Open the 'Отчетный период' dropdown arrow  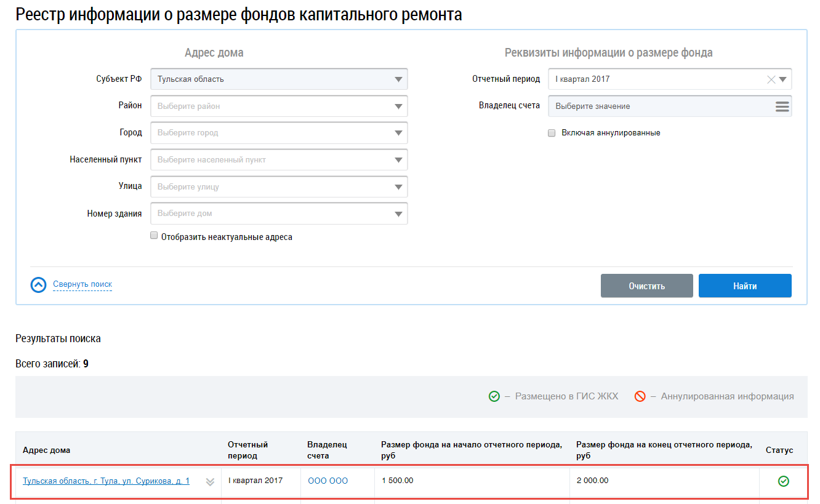pos(782,79)
